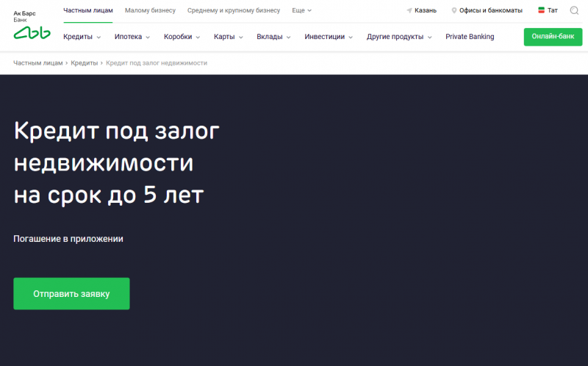
Task: Click the location arrow icon near Казань
Action: pyautogui.click(x=409, y=10)
